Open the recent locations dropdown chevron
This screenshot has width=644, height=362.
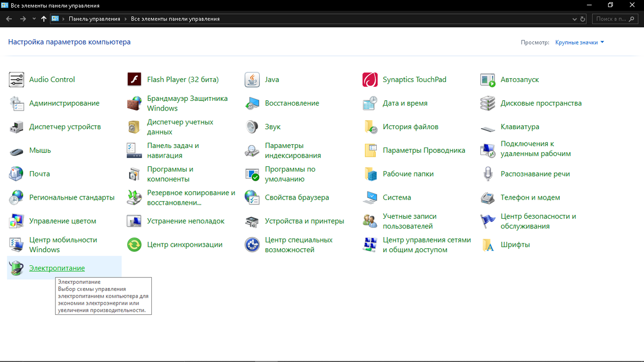point(34,19)
